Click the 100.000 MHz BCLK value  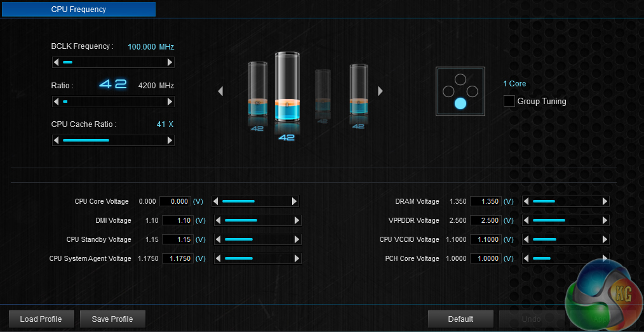coord(151,47)
